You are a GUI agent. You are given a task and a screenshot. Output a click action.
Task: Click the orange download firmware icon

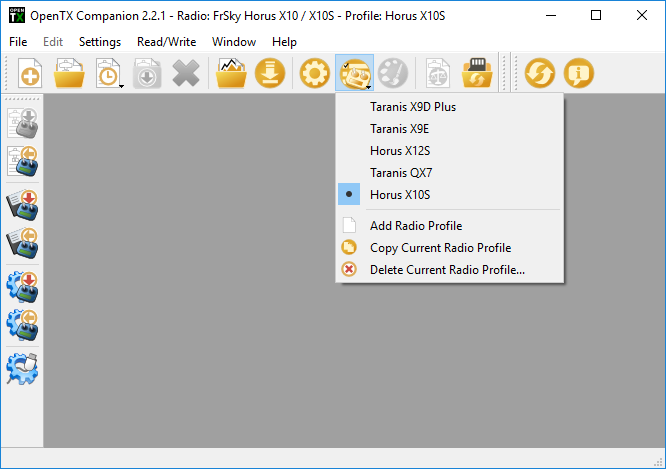pos(270,73)
